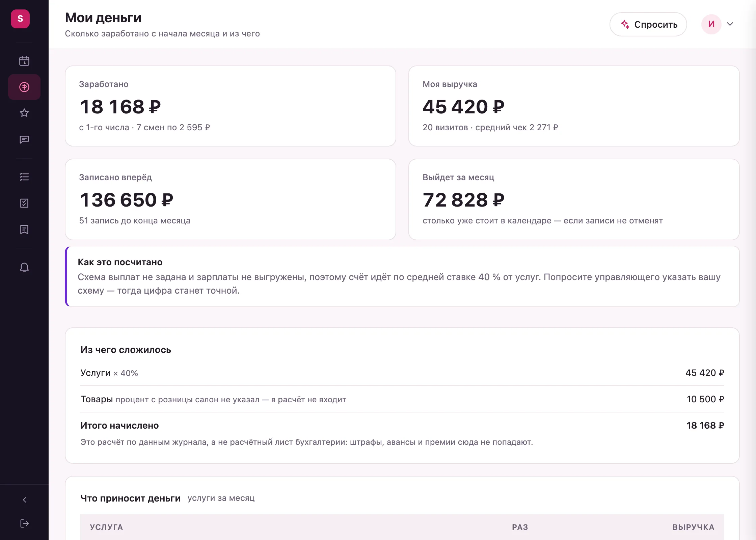756x540 pixels.
Task: Click the РАЗ column header
Action: 520,527
